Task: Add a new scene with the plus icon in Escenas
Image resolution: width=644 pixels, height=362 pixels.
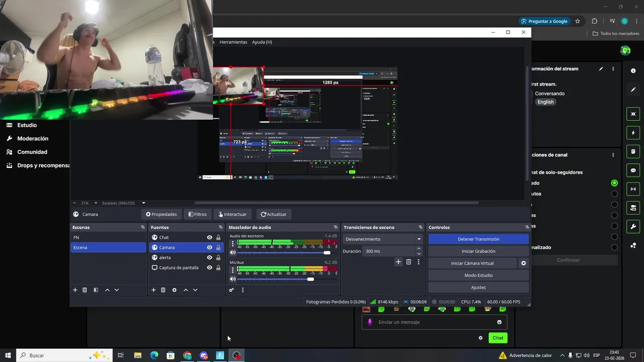Action: coord(75,290)
